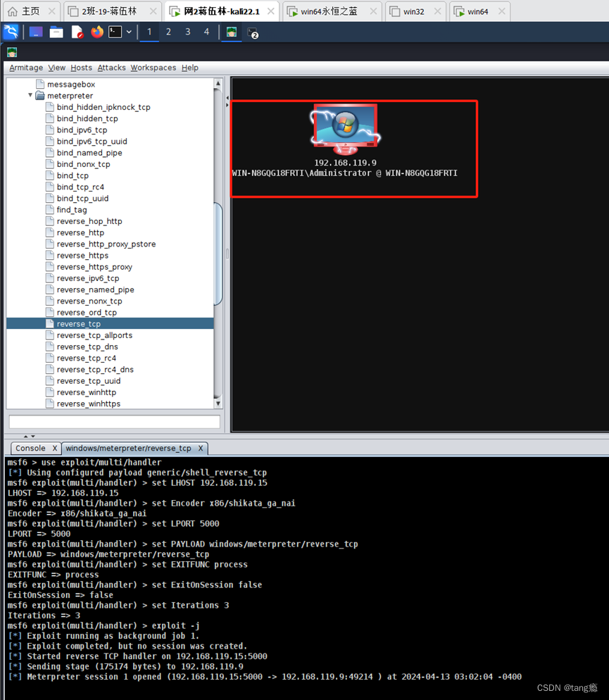Select reverse_winhttps payload

[x=88, y=404]
